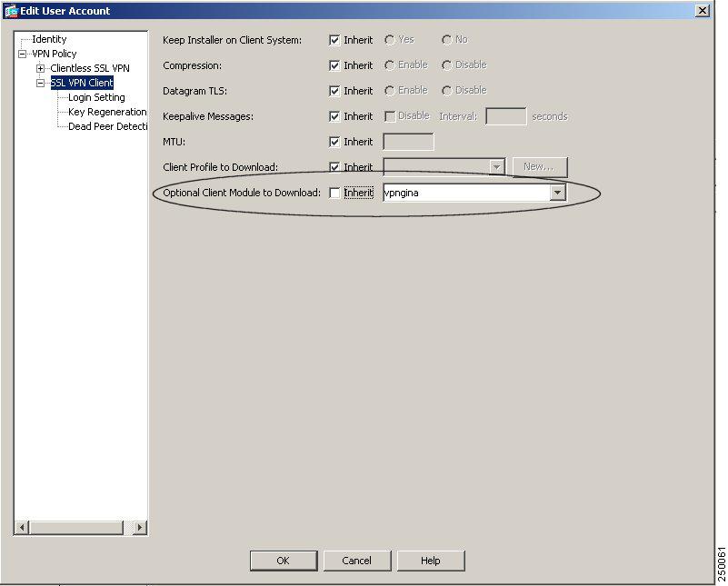Select No for Keep Installer on Client System

446,40
